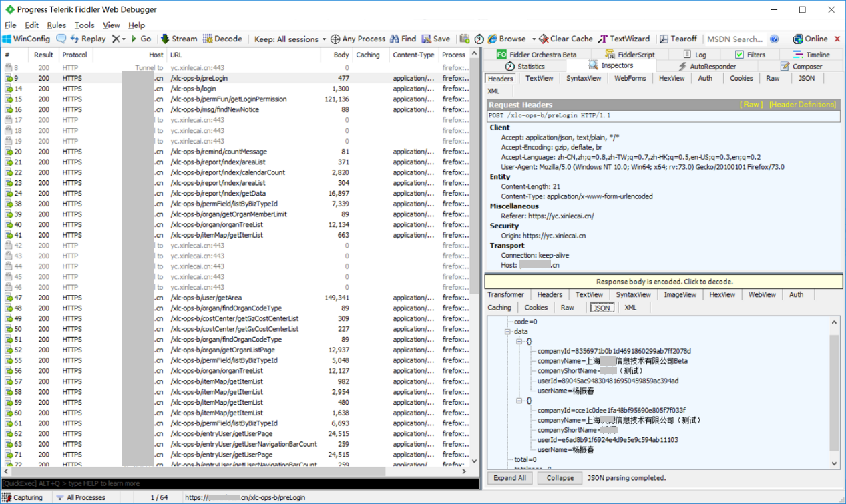Open WinConfig from the toolbar
Viewport: 846px width, 504px height.
pyautogui.click(x=27, y=39)
